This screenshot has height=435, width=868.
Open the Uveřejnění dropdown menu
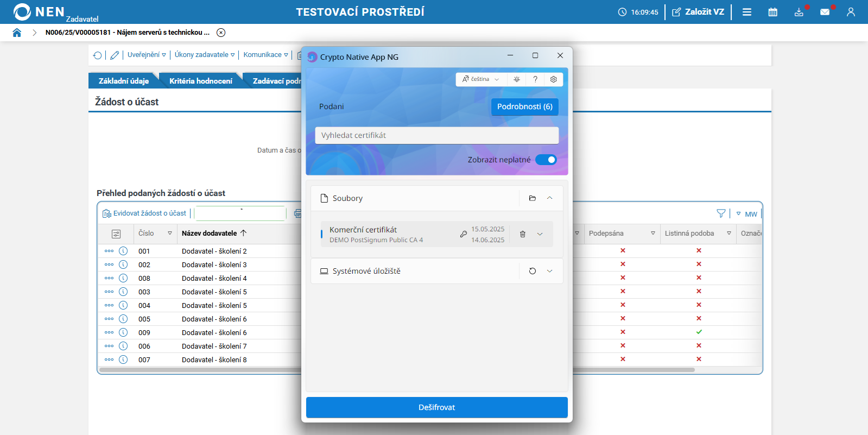pyautogui.click(x=147, y=55)
